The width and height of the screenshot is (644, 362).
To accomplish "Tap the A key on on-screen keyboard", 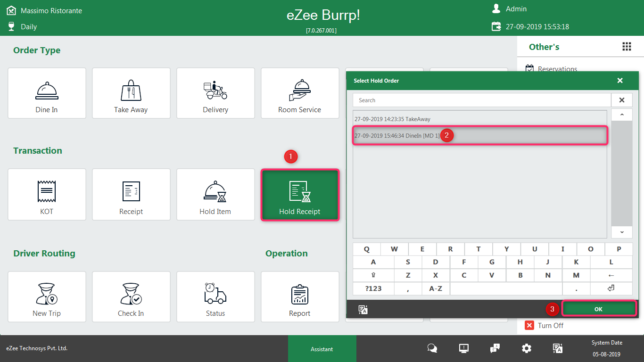I will 373,262.
